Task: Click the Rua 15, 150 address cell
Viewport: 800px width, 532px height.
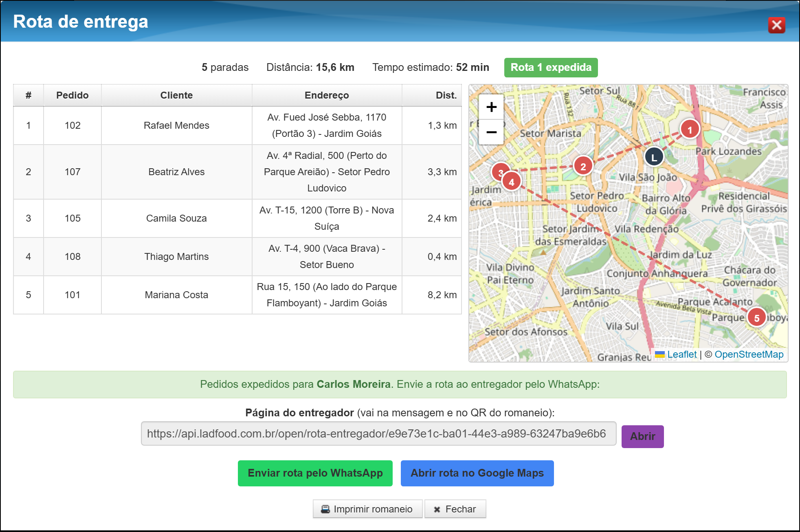Action: coord(327,295)
